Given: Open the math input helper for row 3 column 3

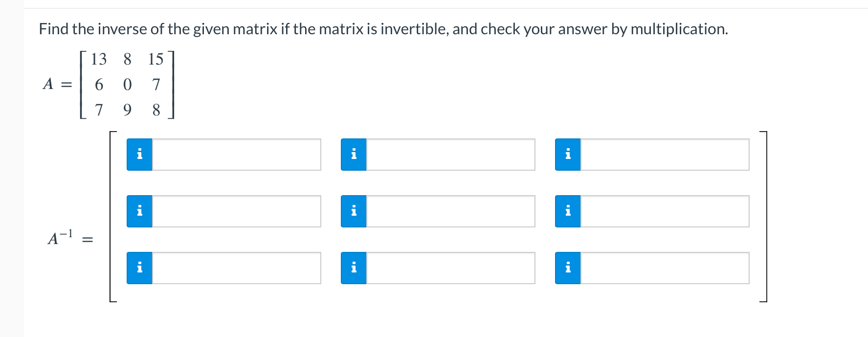Looking at the screenshot, I should tap(568, 268).
